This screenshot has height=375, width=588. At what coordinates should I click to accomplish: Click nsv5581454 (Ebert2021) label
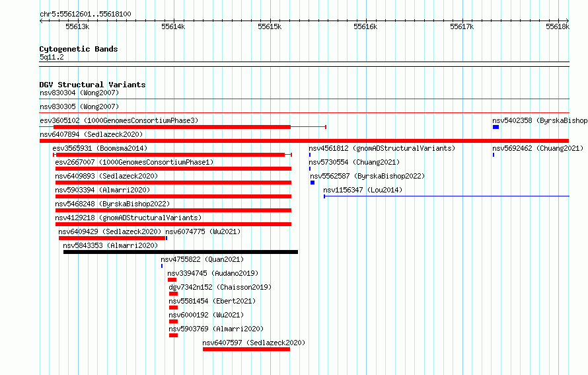pyautogui.click(x=212, y=301)
